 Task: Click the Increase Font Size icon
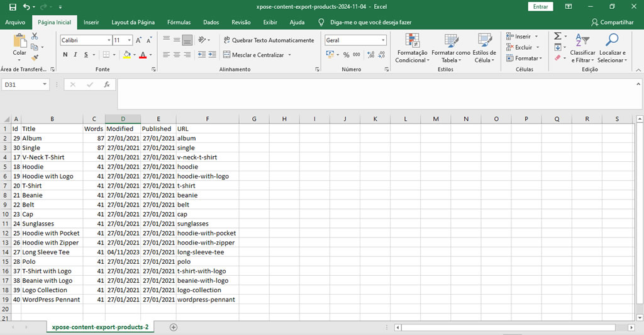click(x=139, y=40)
